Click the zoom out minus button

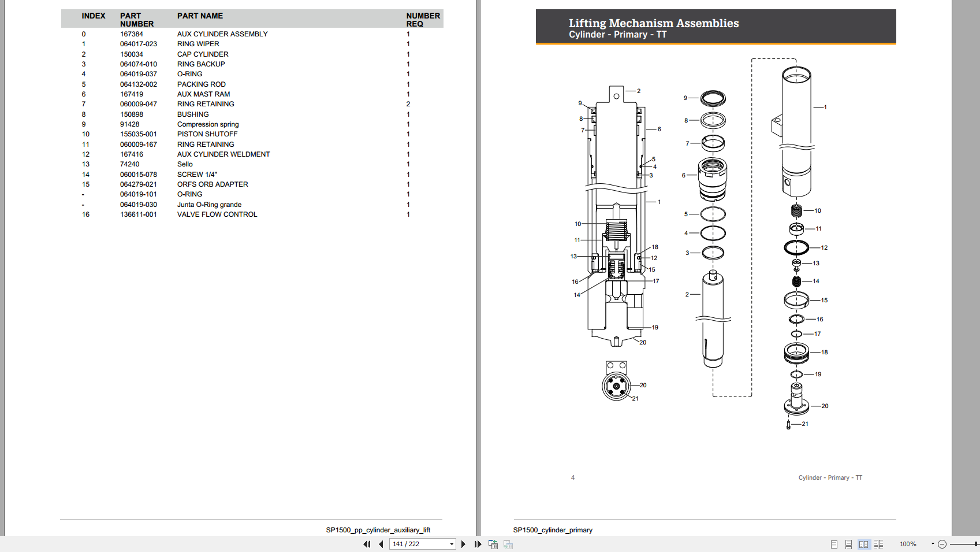[x=942, y=544]
